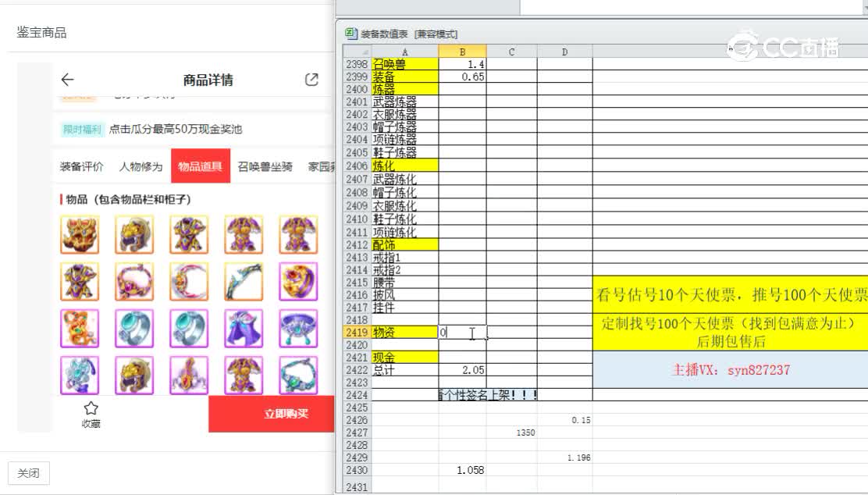Click the 召唤兽 cell in column A
The image size is (868, 495).
pos(404,64)
